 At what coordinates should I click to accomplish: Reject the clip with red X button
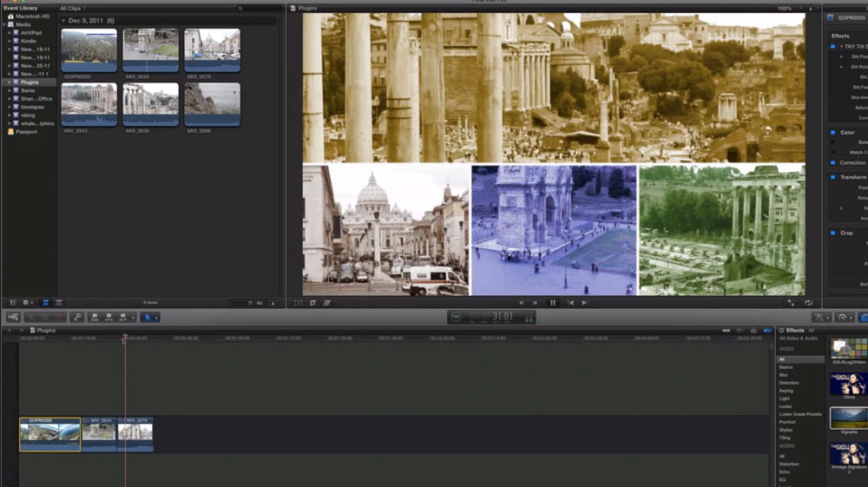pos(59,317)
